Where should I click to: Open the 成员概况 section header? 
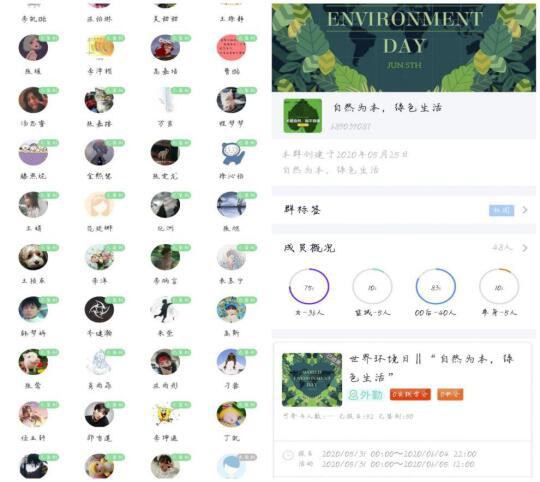tap(404, 248)
